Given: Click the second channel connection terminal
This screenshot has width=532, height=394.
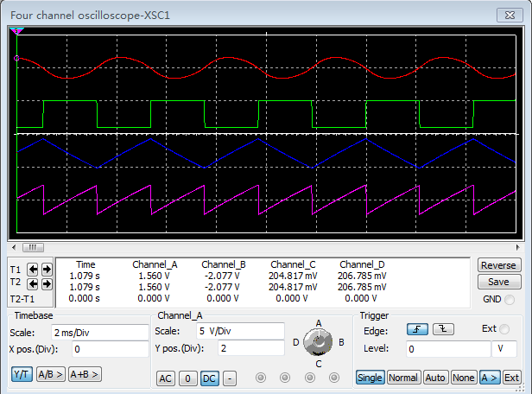Looking at the screenshot, I should pos(285,378).
